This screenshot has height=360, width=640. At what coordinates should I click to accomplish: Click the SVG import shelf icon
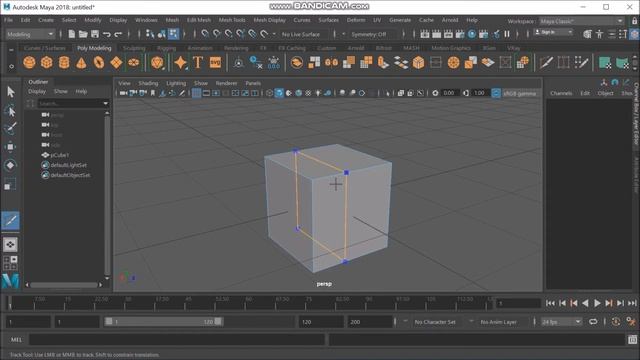coord(215,62)
